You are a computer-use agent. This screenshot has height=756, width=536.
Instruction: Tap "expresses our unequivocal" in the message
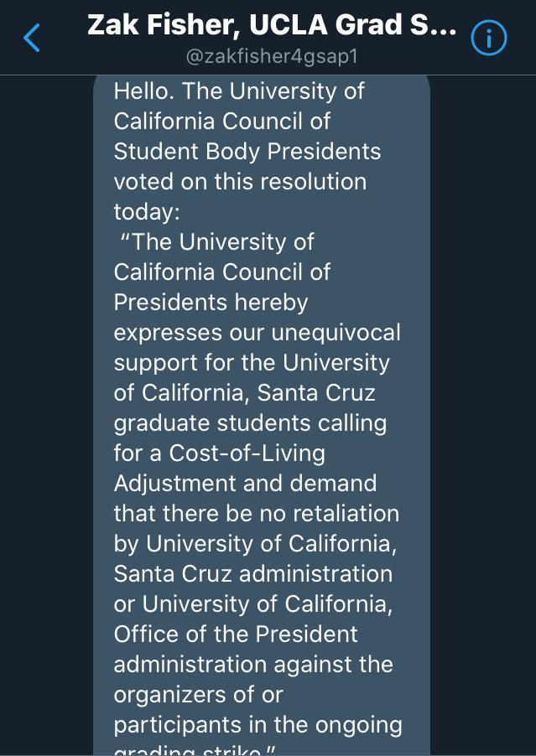pyautogui.click(x=257, y=333)
